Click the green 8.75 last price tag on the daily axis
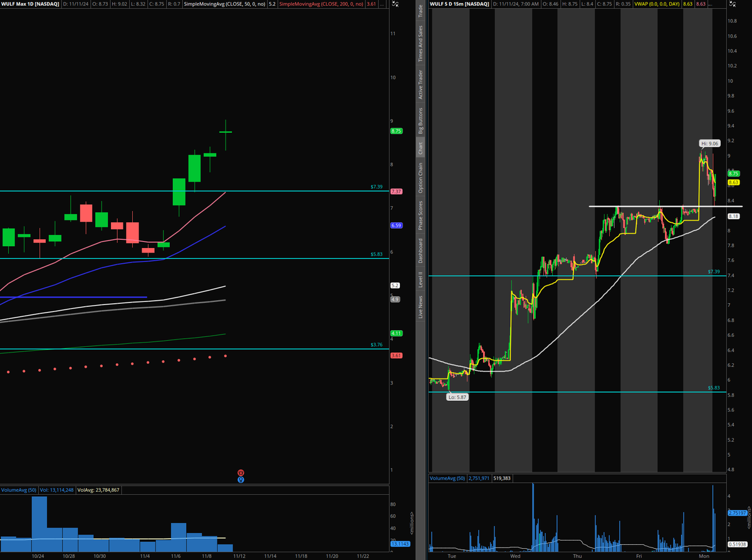The height and width of the screenshot is (560, 752). point(396,132)
